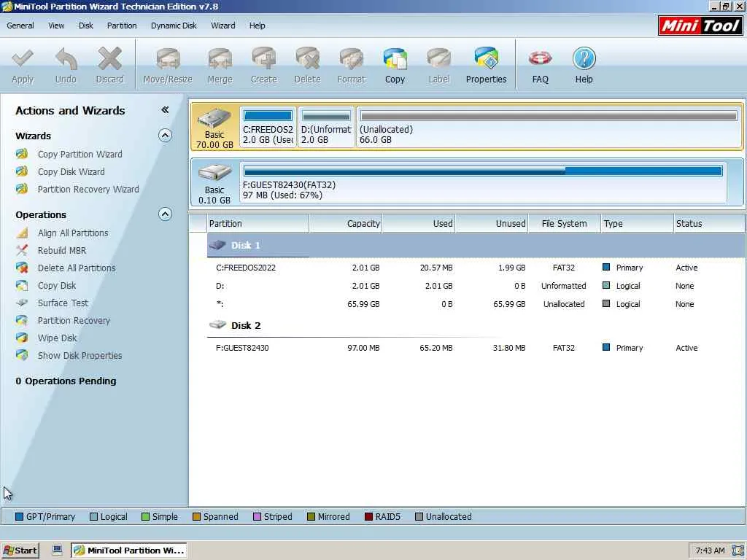The image size is (747, 560).
Task: Start the Partition Recovery Wizard
Action: pyautogui.click(x=88, y=190)
